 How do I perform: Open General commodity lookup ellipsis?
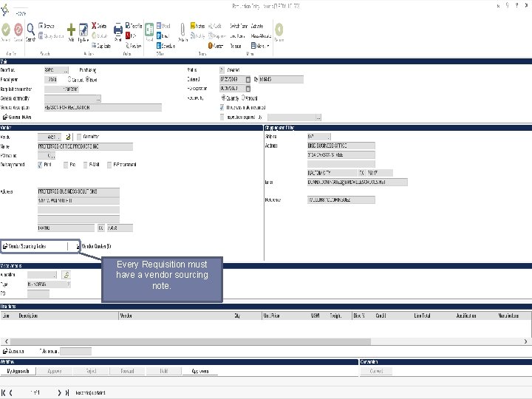pyautogui.click(x=98, y=99)
